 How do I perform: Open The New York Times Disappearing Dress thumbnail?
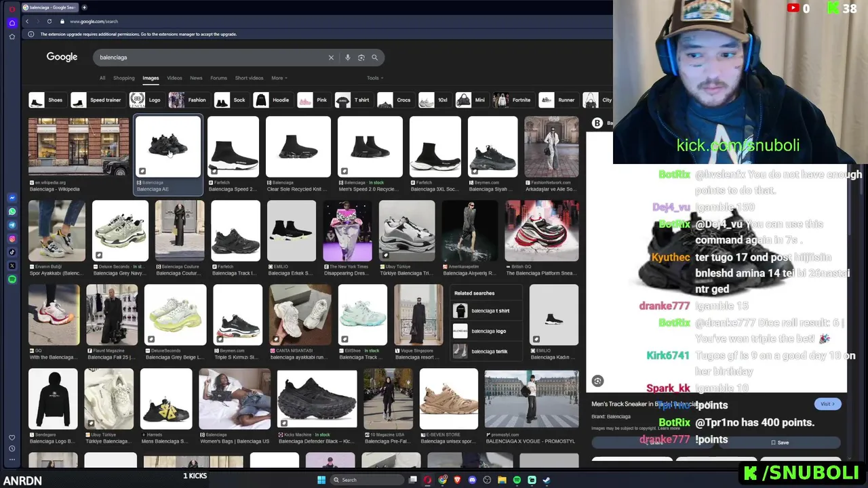coord(347,230)
